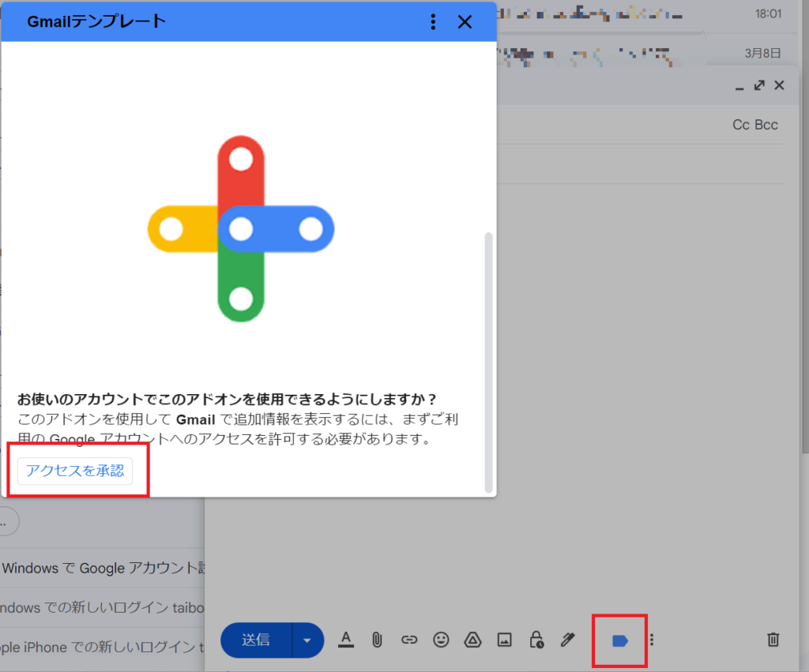Open email Windows での新しいログイン
Viewport: 809px width, 672px height.
click(x=102, y=607)
